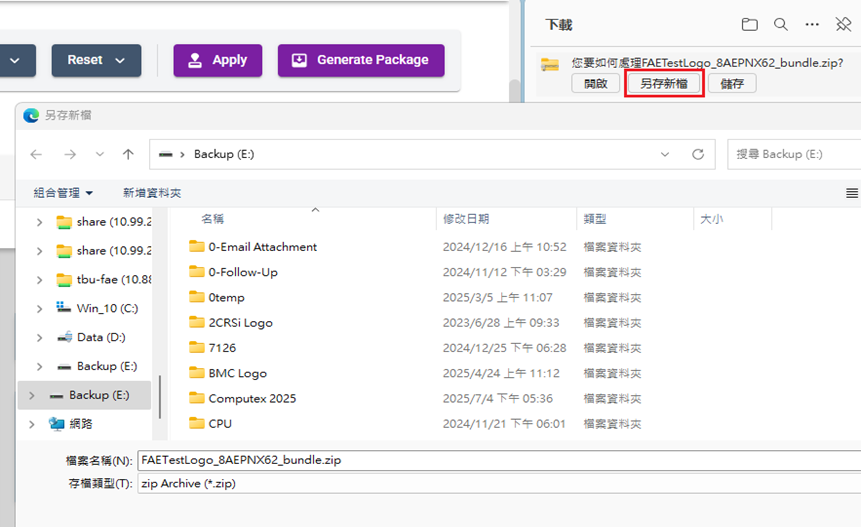The width and height of the screenshot is (861, 527).
Task: Open the 組合管理 menu
Action: [63, 193]
